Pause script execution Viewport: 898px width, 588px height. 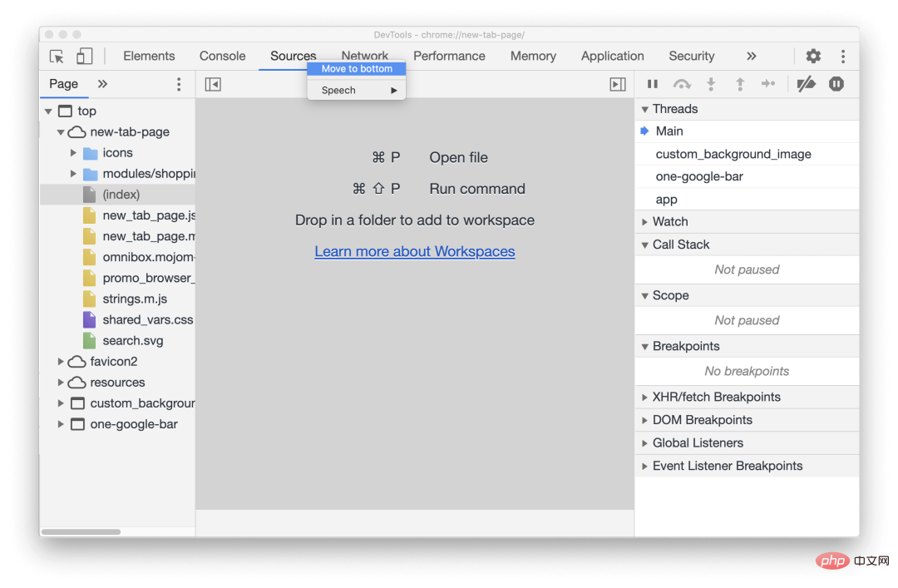click(x=653, y=84)
